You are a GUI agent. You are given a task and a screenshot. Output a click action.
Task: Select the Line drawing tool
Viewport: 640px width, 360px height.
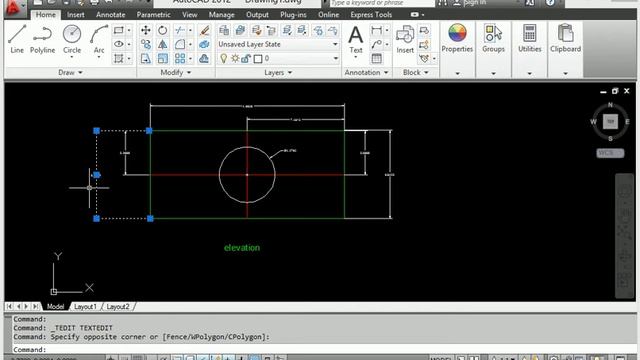pos(17,39)
